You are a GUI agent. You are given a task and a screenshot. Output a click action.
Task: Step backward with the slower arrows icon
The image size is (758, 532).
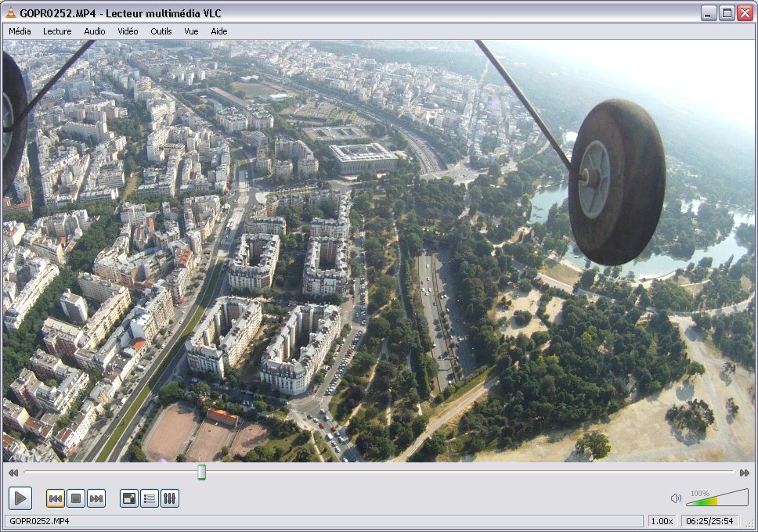click(x=13, y=473)
